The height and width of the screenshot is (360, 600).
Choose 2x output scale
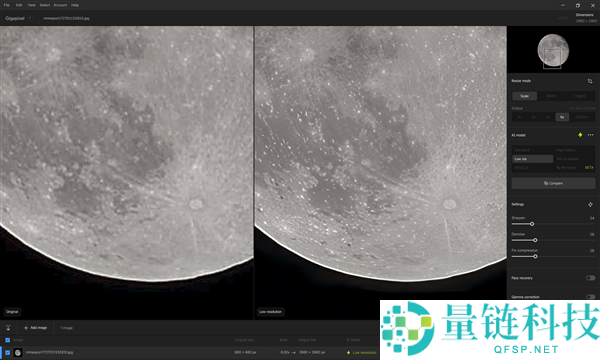[533, 117]
